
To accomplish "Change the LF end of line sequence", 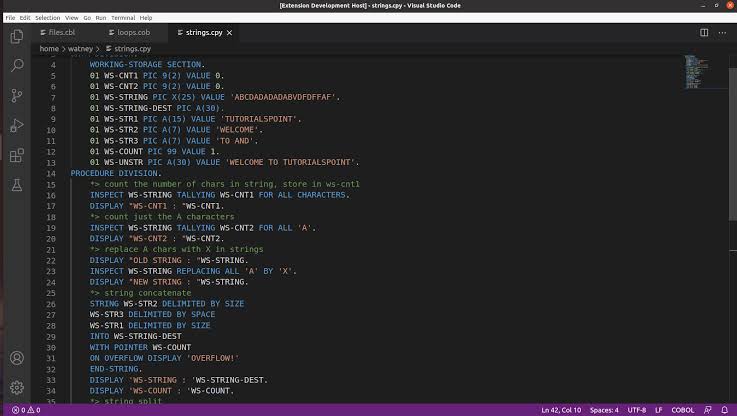I will pos(659,410).
